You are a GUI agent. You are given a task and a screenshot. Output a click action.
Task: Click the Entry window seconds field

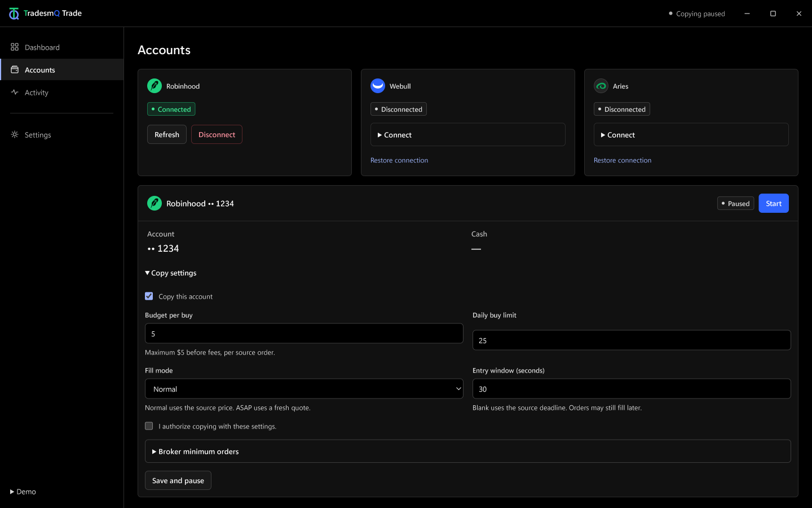[x=632, y=388]
